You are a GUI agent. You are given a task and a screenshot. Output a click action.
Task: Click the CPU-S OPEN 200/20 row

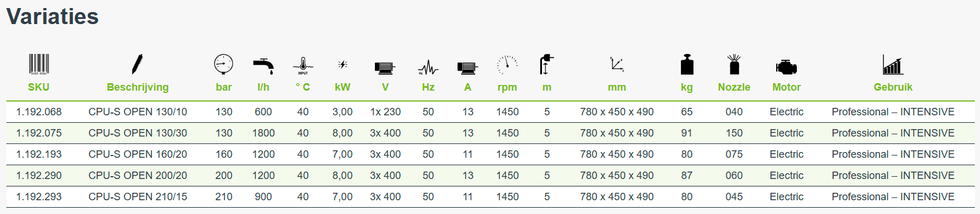click(490, 176)
